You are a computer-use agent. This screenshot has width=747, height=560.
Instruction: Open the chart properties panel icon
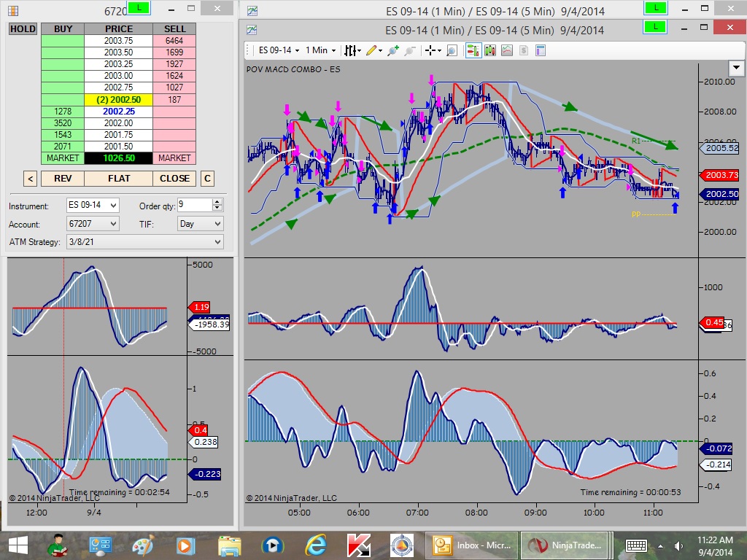click(541, 50)
